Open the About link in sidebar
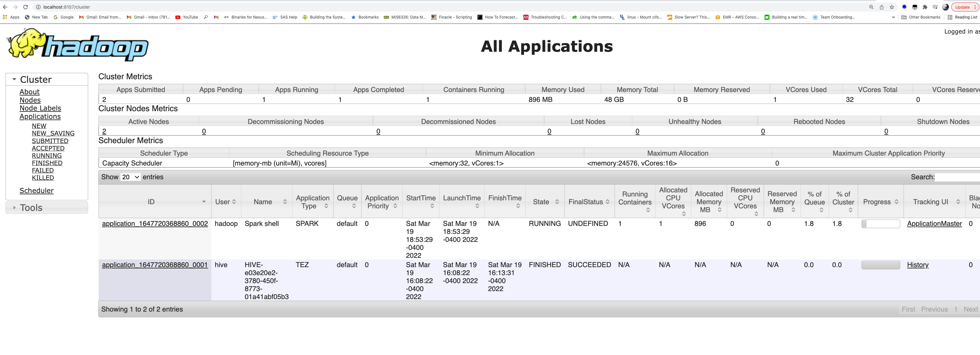The height and width of the screenshot is (355, 980). [x=30, y=92]
